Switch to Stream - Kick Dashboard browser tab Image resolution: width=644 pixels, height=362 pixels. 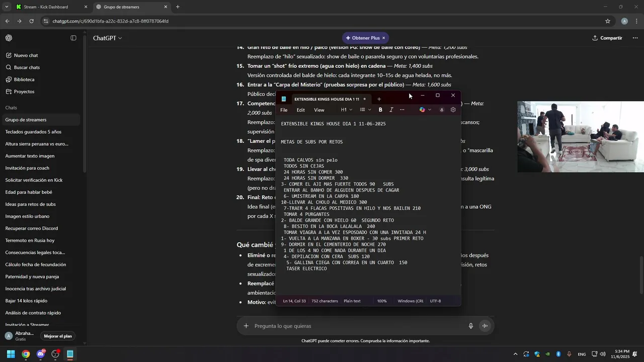tap(50, 7)
